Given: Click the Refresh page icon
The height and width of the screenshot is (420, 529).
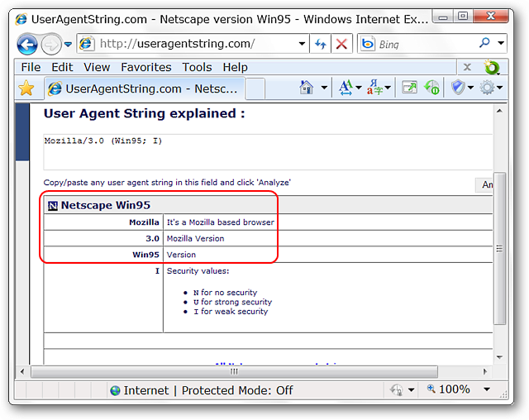Looking at the screenshot, I should [321, 44].
